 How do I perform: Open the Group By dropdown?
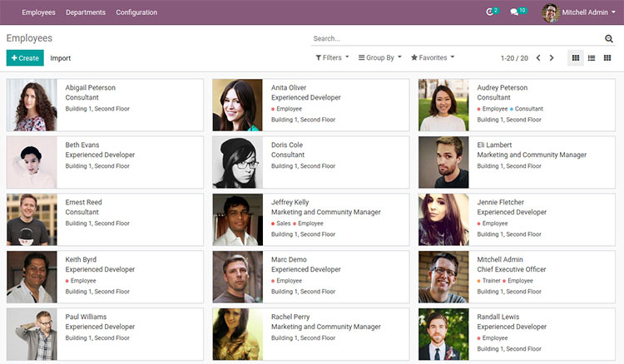[x=379, y=58]
